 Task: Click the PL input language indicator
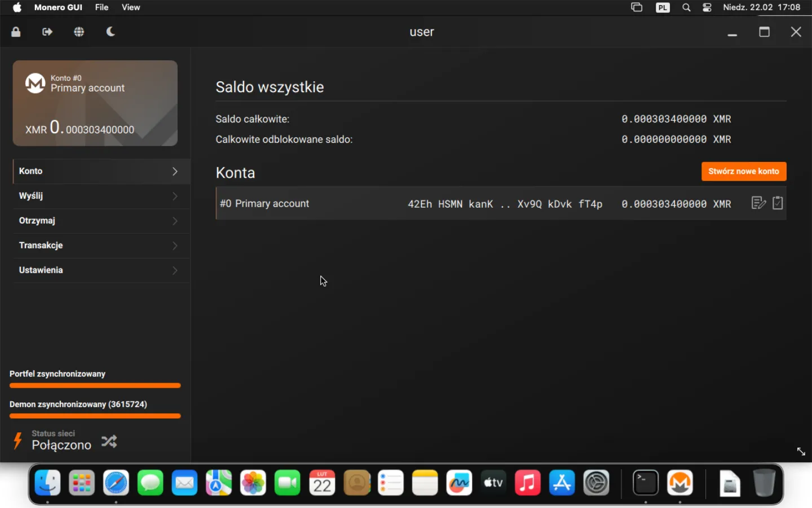[663, 7]
